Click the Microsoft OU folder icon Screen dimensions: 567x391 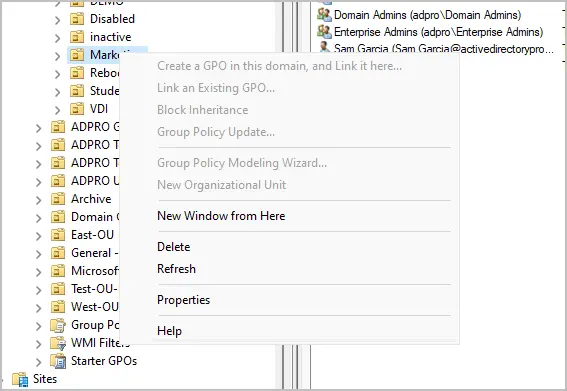click(x=58, y=271)
